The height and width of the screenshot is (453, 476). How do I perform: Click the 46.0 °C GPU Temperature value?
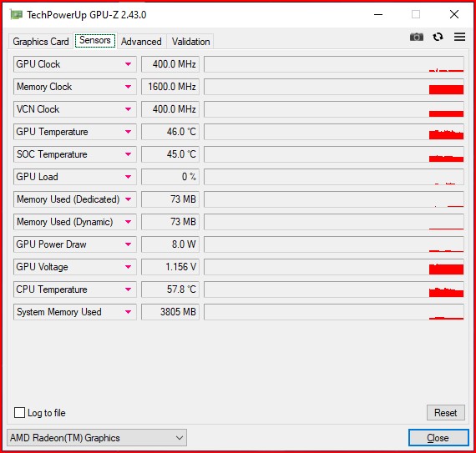[170, 132]
